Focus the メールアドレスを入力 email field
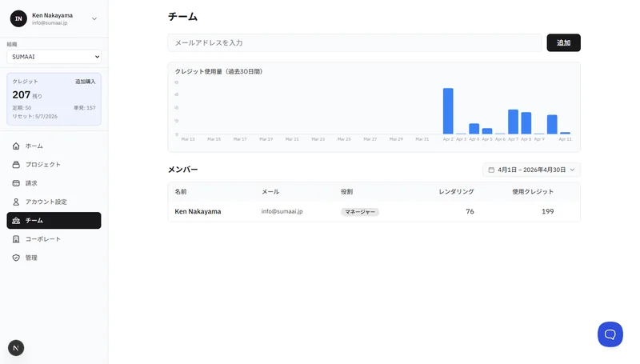The width and height of the screenshot is (640, 364). 354,42
